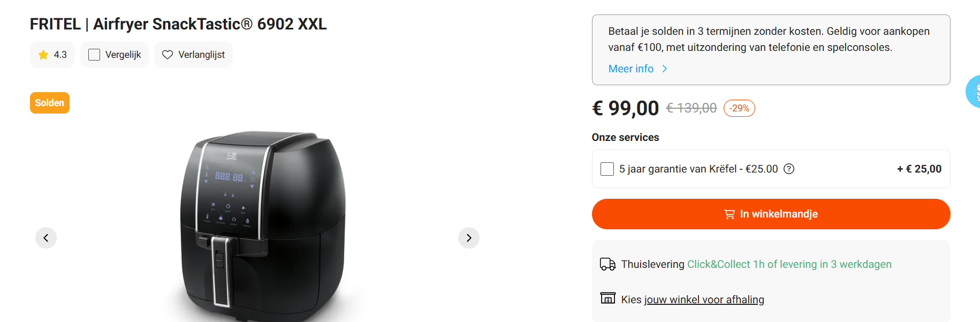Open the airfryer product photo
The height and width of the screenshot is (322, 980).
click(x=262, y=225)
